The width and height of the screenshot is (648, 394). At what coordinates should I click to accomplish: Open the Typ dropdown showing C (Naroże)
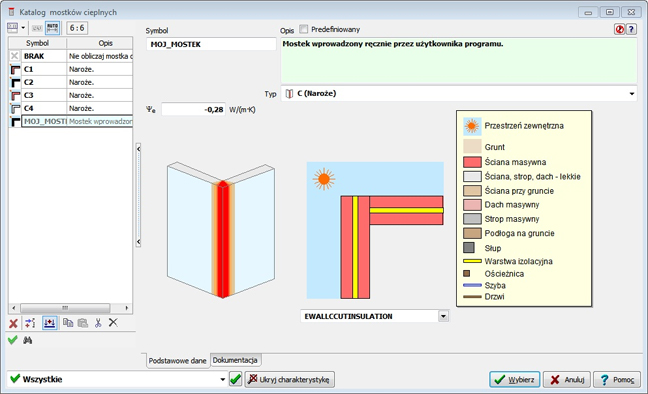(x=459, y=94)
